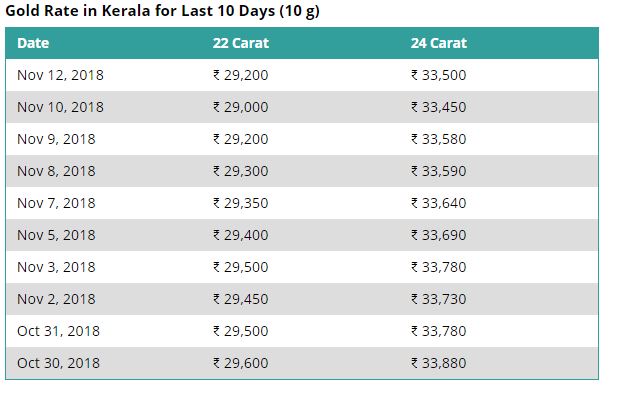Click the ₹ 33,730 24 Carat value
Viewport: 619px width, 404px height.
point(439,299)
